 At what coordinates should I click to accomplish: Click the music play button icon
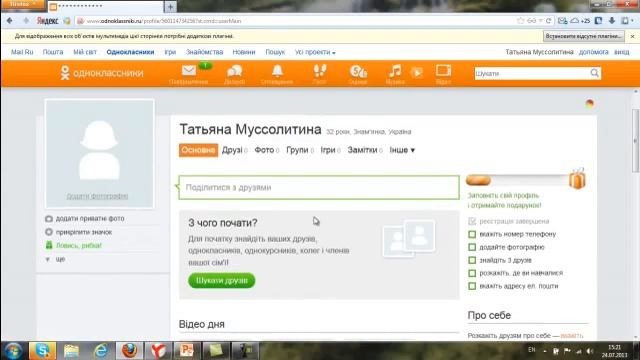click(417, 73)
